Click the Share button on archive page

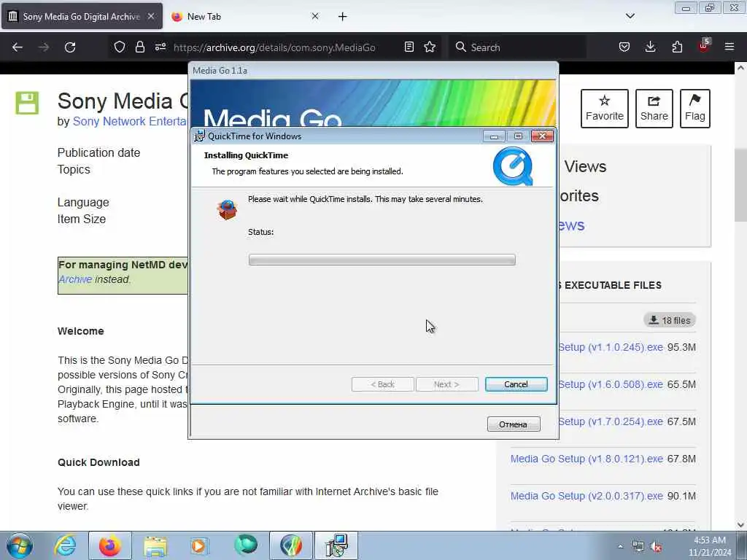654,109
